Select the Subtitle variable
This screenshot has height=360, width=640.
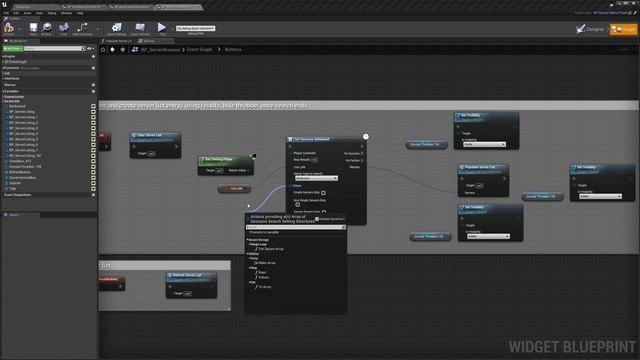pos(15,183)
